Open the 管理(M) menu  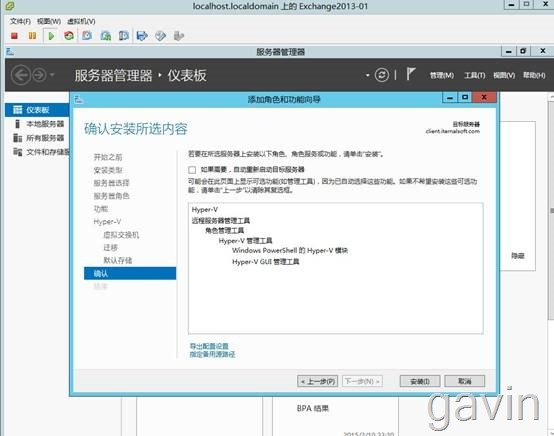point(442,75)
